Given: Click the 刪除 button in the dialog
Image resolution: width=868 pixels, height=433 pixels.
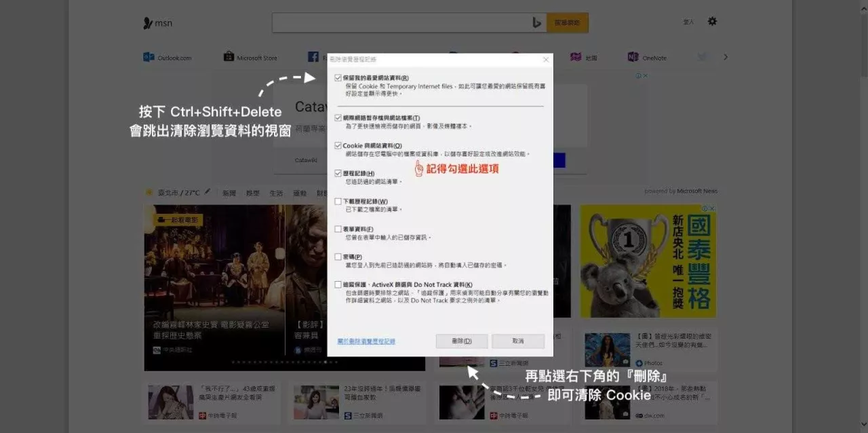Looking at the screenshot, I should pyautogui.click(x=462, y=341).
